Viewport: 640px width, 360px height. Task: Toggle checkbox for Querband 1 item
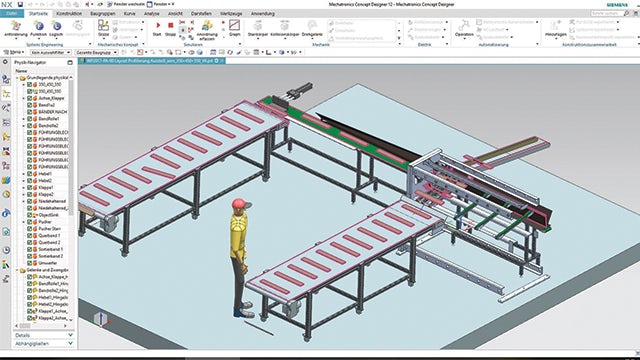(x=29, y=236)
